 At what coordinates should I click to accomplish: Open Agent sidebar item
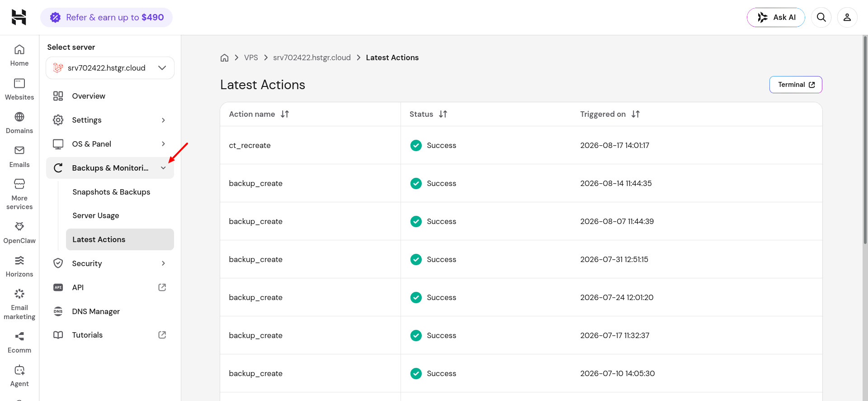(19, 376)
